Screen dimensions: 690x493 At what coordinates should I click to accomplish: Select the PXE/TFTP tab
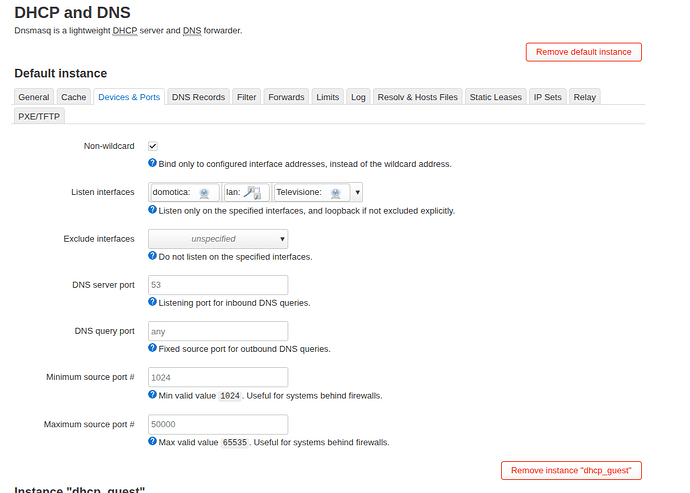point(39,116)
